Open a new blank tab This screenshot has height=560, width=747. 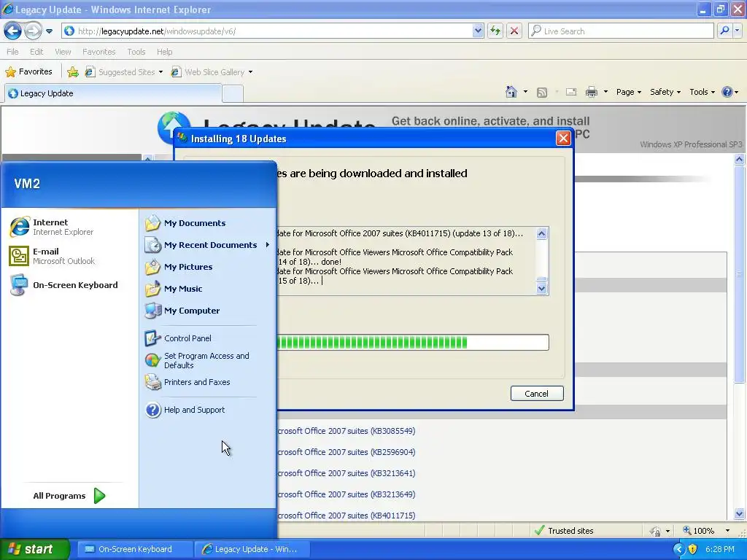(x=233, y=94)
